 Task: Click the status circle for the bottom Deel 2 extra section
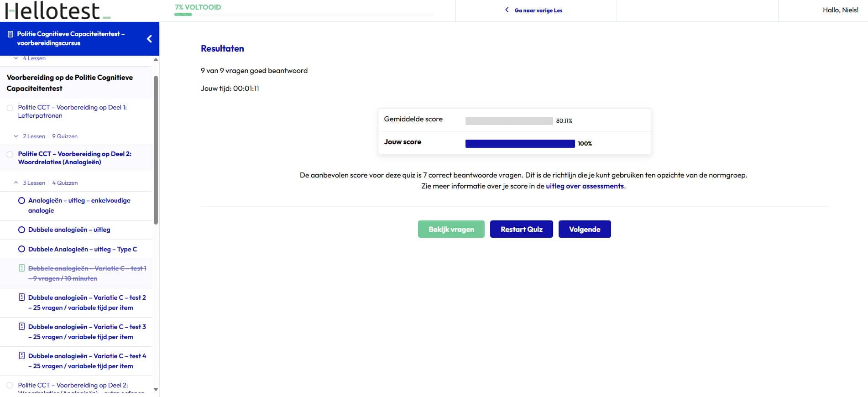[10, 386]
